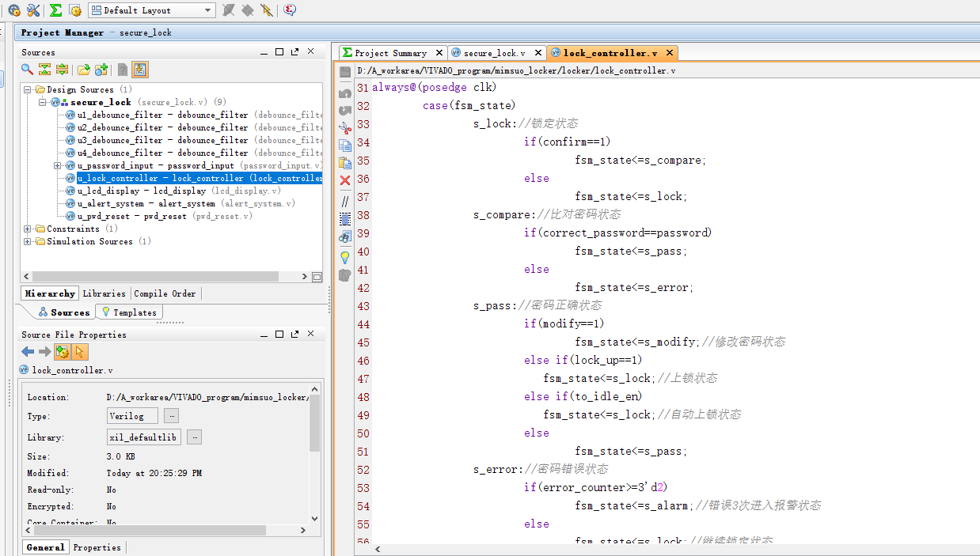The image size is (980, 556).
Task: Copy selection with the editor copy icon
Action: [345, 145]
